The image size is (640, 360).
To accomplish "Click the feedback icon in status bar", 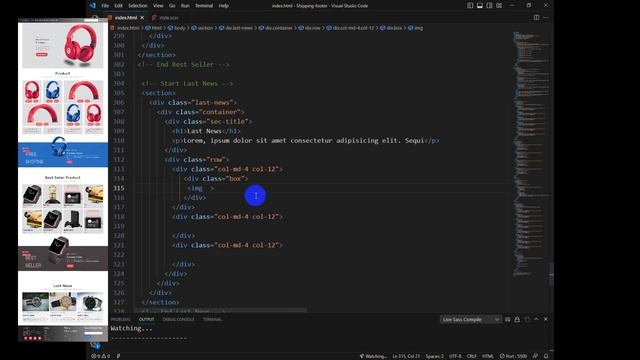I will 535,356.
